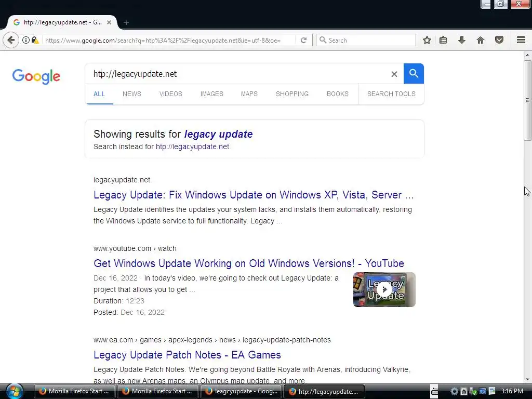
Task: Show bookmarks list icon in toolbar
Action: (443, 40)
